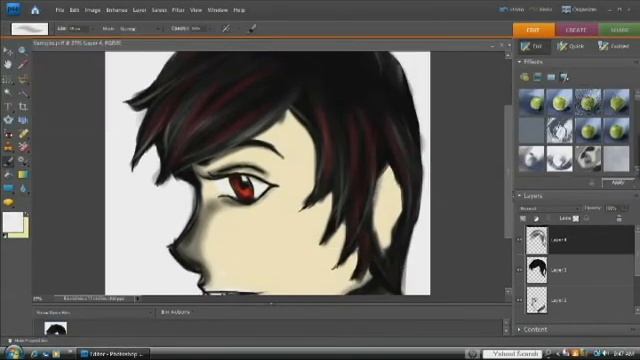640x360 pixels.
Task: Switch to the CREATE tab
Action: (576, 30)
